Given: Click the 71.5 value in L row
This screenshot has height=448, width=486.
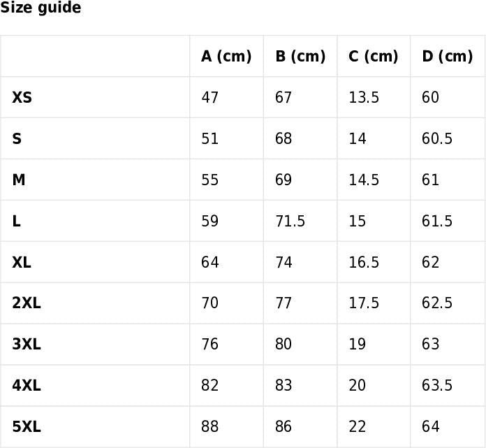Looking at the screenshot, I should [290, 222].
